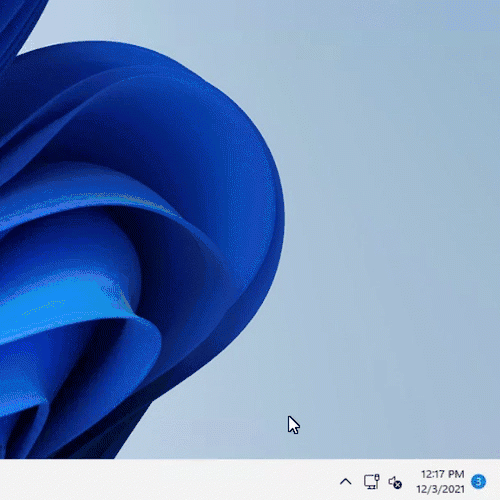Open the notification badge showing 3
The height and width of the screenshot is (500, 500).
click(x=479, y=482)
